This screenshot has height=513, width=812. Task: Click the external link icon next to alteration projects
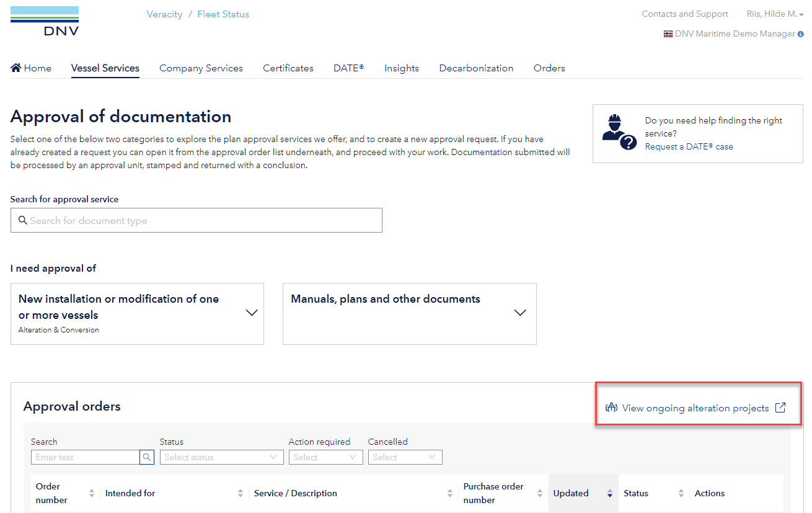(x=780, y=408)
